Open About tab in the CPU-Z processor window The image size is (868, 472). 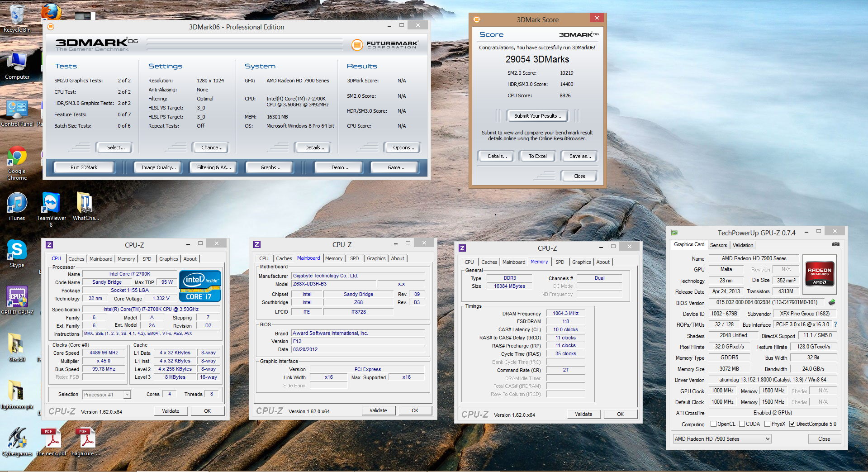click(x=190, y=259)
